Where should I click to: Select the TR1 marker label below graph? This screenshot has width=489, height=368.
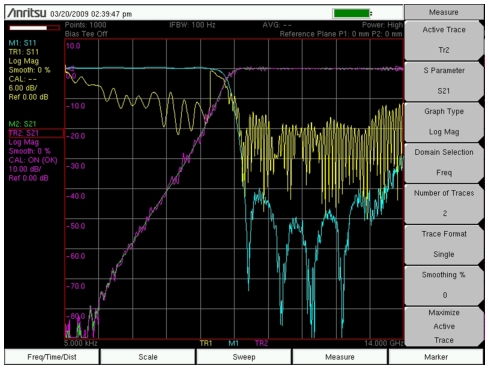click(x=206, y=343)
